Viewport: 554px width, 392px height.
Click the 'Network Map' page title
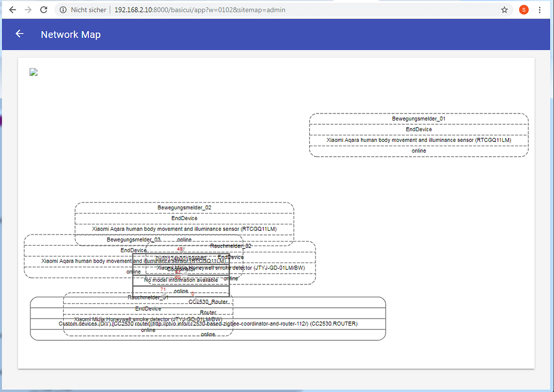click(71, 35)
